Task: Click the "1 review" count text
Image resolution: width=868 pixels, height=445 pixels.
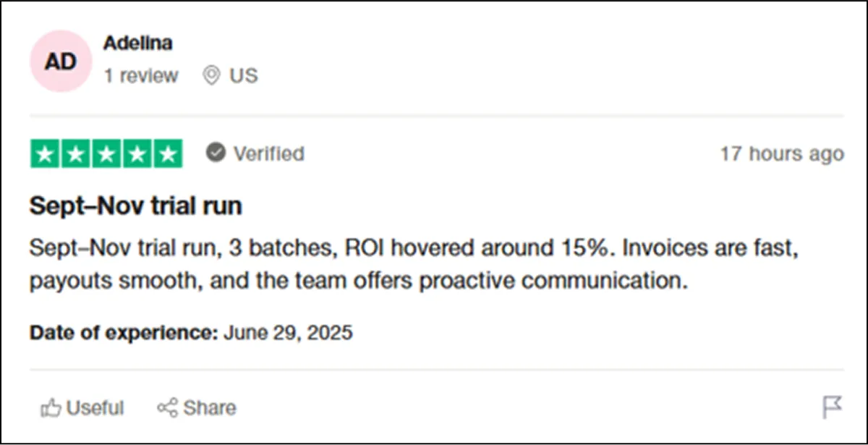Action: 140,75
